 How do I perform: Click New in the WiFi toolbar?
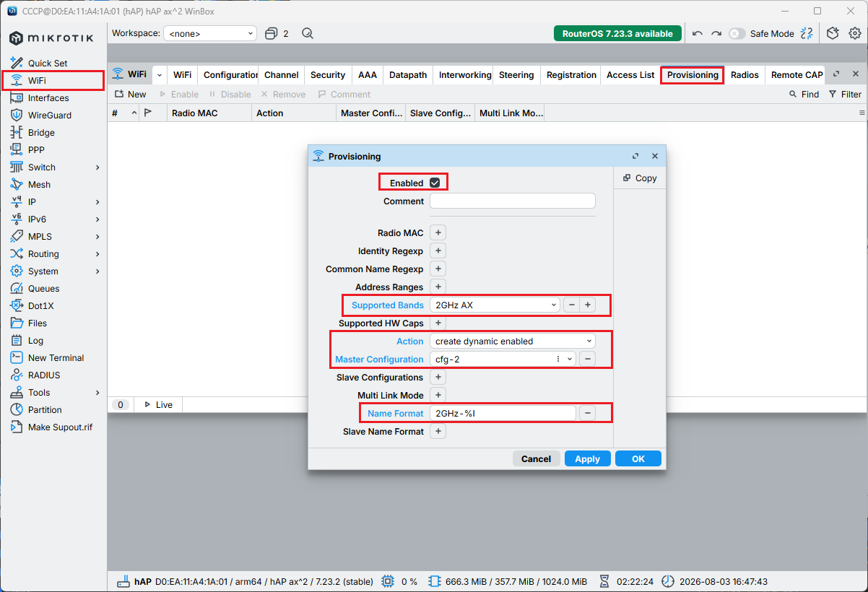point(130,95)
